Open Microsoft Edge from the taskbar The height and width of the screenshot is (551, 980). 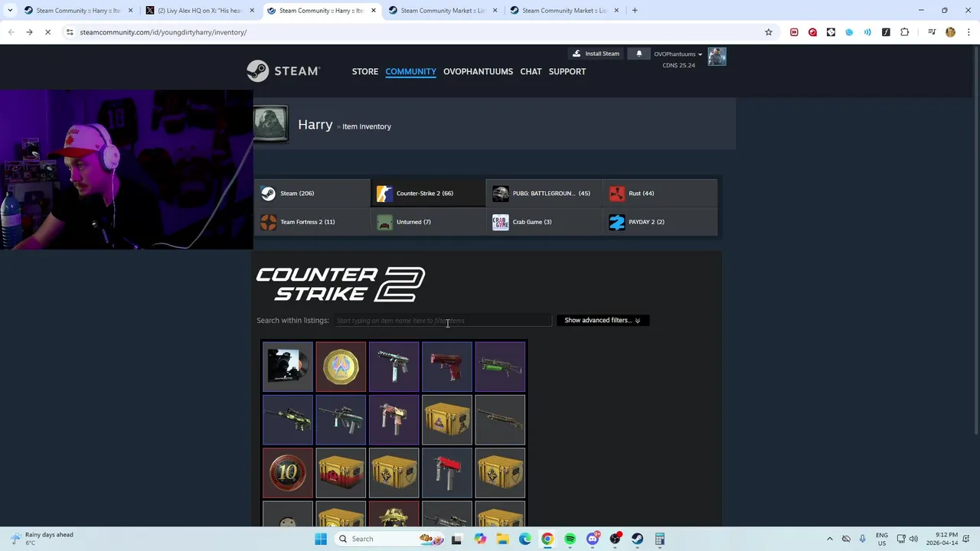tap(524, 539)
